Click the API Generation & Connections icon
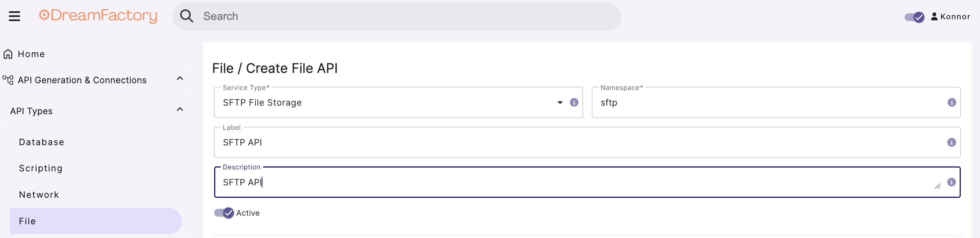The width and height of the screenshot is (980, 238). click(7, 79)
